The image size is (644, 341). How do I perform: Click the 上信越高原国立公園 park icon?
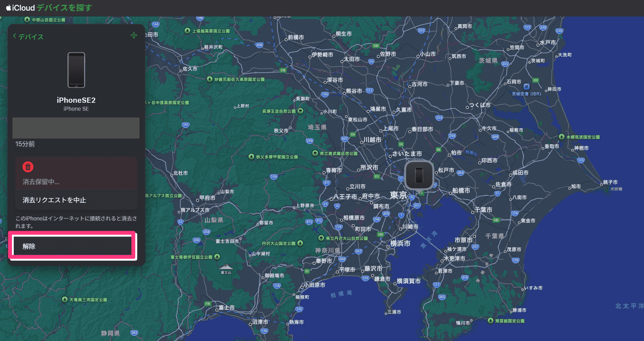(x=187, y=31)
